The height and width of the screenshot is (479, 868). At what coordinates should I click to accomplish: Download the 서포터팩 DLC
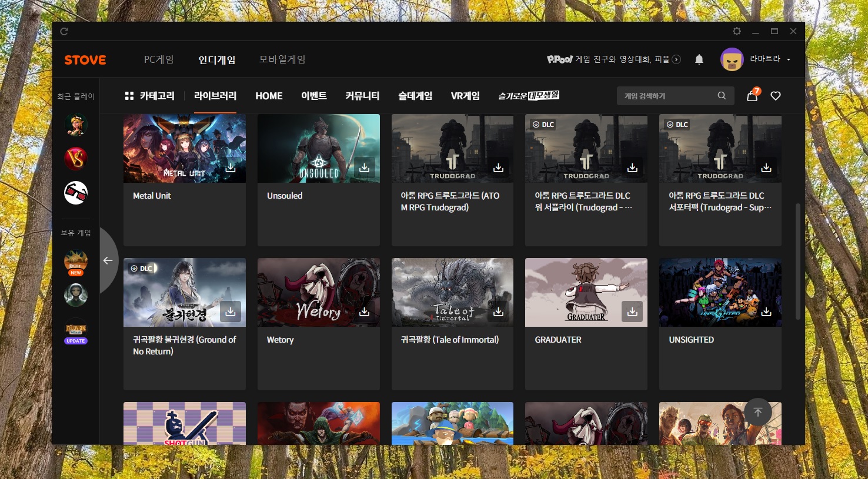point(766,168)
